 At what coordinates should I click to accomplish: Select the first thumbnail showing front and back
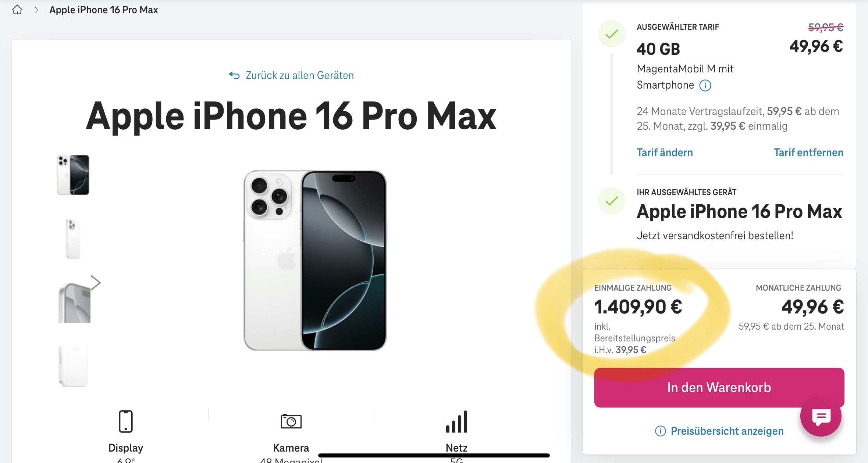73,175
